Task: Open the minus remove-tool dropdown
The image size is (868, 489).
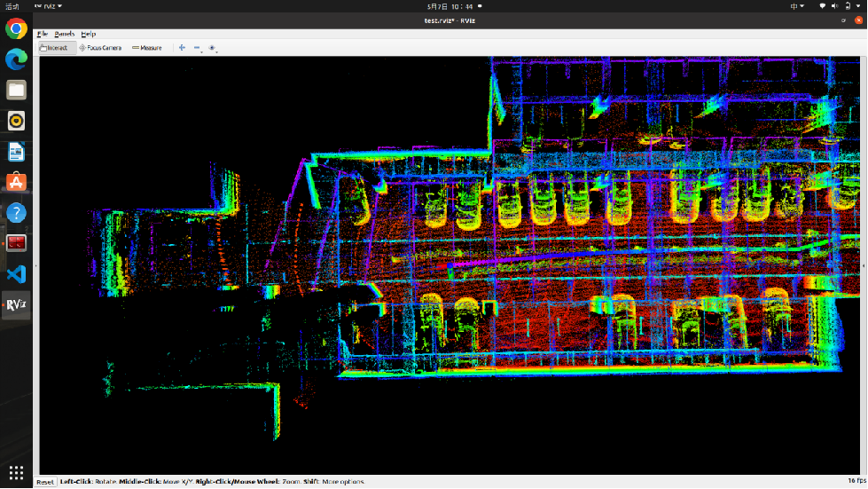Action: click(x=198, y=48)
